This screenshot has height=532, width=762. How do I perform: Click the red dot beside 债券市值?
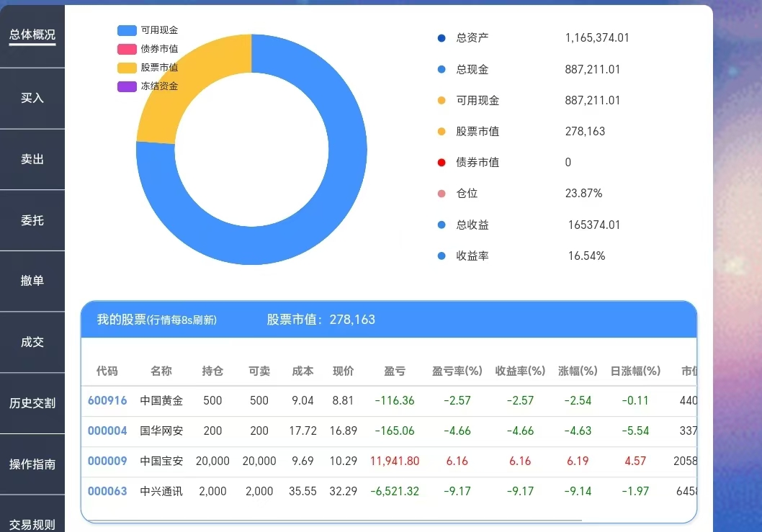440,162
